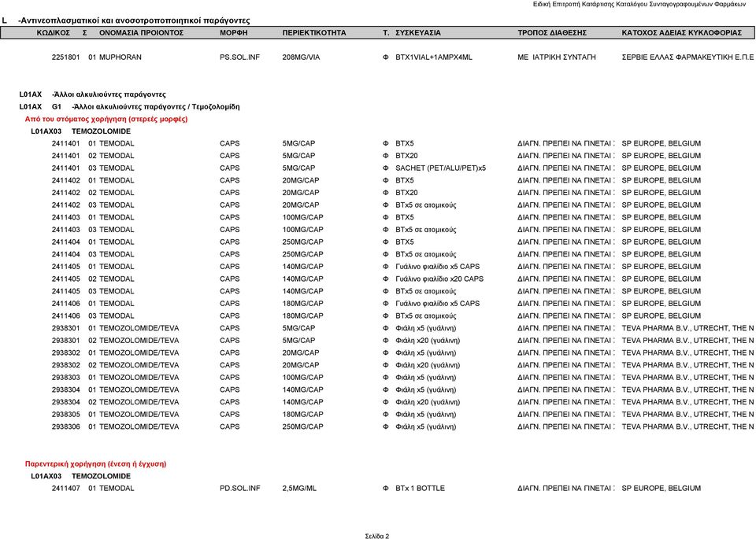Click Γυάλινο φιαλίδιο x20 CAPS packaging
The width and height of the screenshot is (756, 539).
439,279
